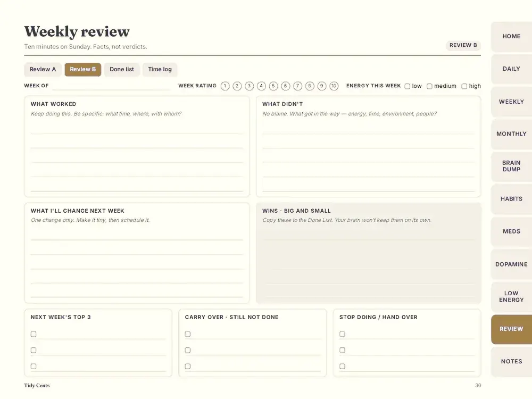Click the Wins · Big and Small box
The image size is (532, 399).
[x=369, y=253]
